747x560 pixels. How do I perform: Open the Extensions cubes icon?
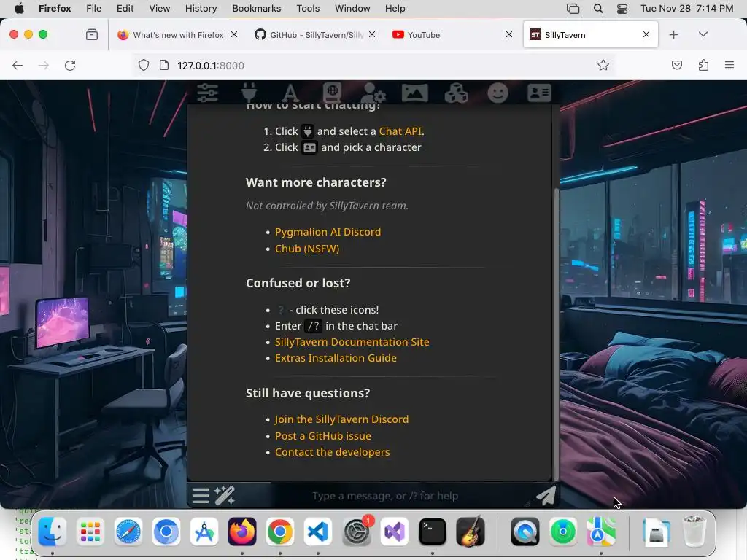[x=457, y=93]
